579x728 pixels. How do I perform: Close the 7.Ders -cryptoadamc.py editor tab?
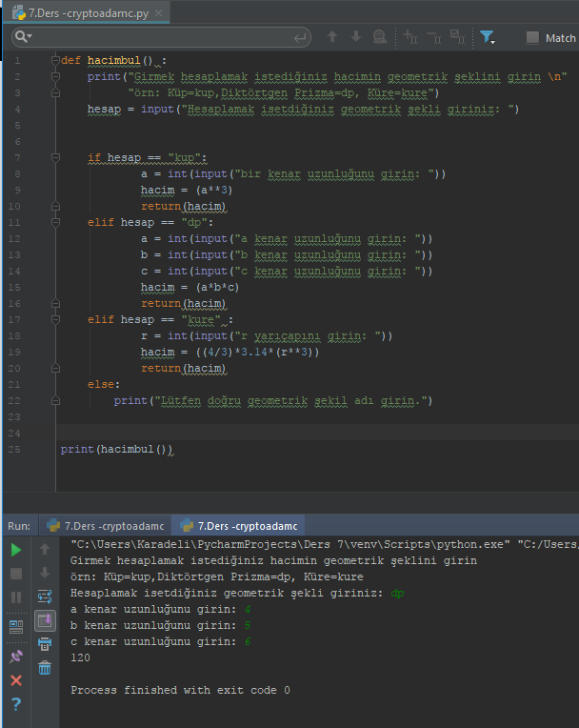pos(158,13)
